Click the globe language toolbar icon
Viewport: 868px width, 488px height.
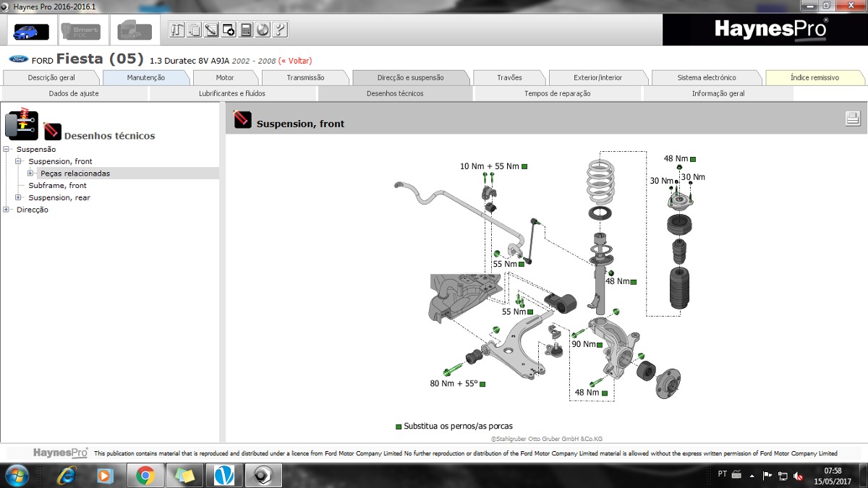pos(263,30)
